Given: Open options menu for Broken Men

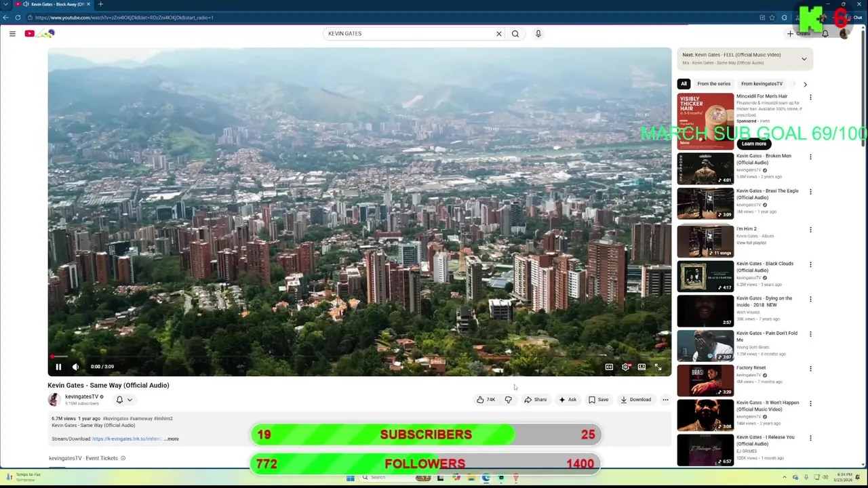Looking at the screenshot, I should click(810, 157).
